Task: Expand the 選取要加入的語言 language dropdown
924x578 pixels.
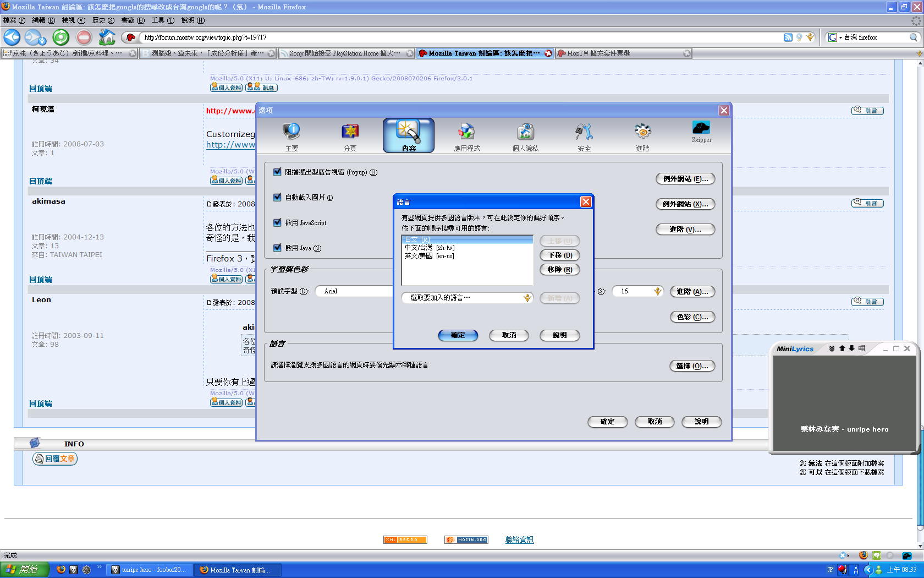Action: (467, 298)
